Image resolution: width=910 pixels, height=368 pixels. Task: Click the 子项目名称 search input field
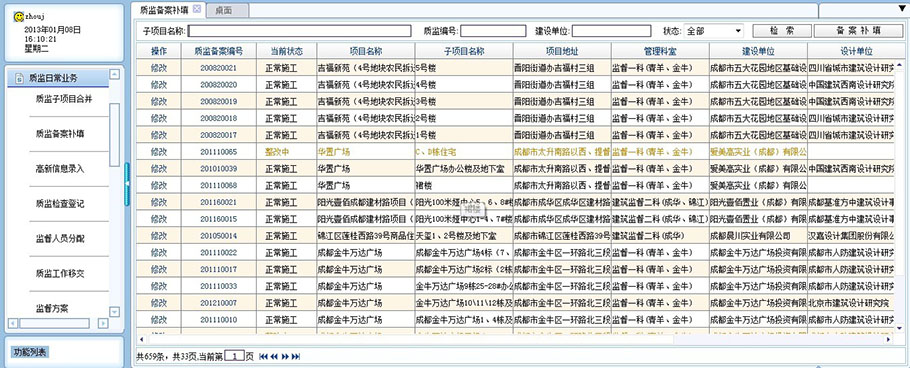[299, 31]
